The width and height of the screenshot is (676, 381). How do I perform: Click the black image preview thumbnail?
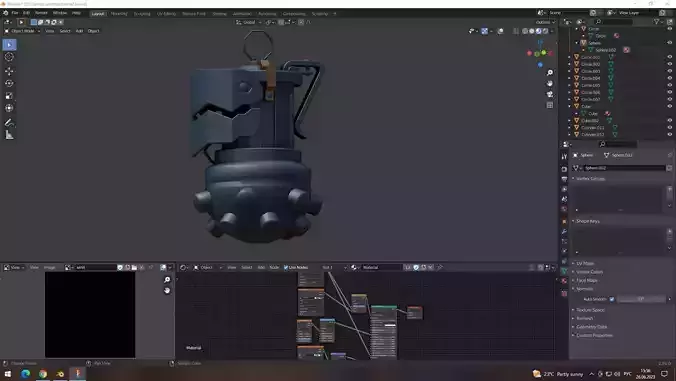(90, 315)
